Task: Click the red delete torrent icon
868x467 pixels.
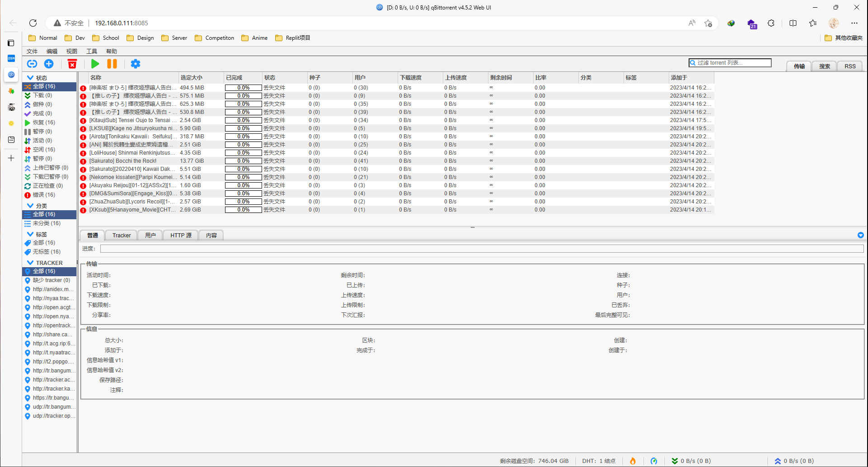Action: [72, 64]
